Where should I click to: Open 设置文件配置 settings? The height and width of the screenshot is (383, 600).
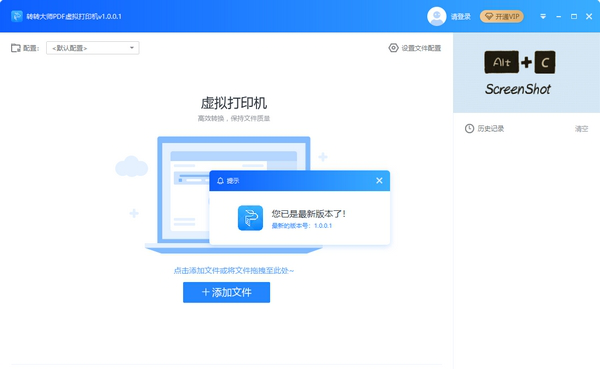pyautogui.click(x=415, y=48)
